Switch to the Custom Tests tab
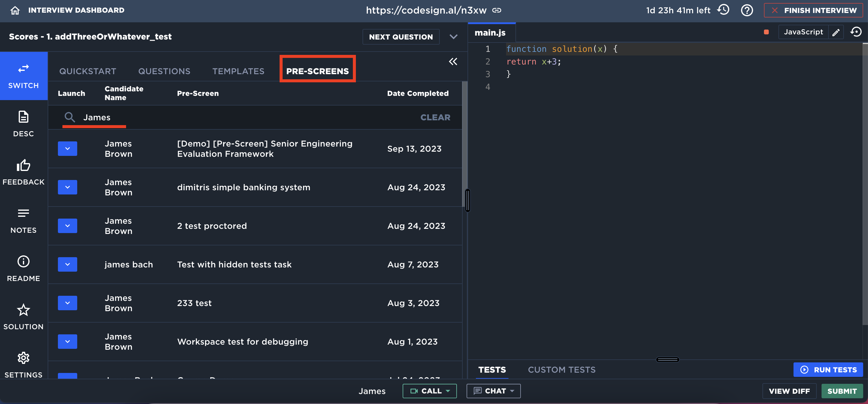This screenshot has height=404, width=868. point(561,370)
